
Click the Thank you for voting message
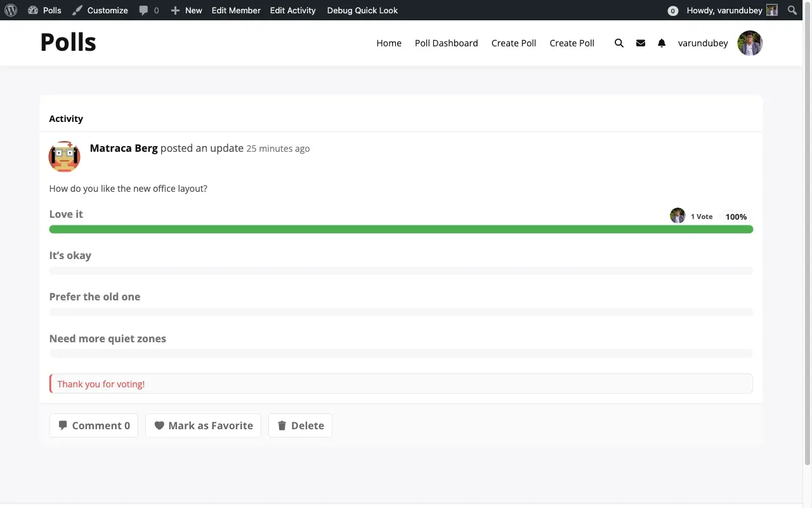click(x=401, y=384)
